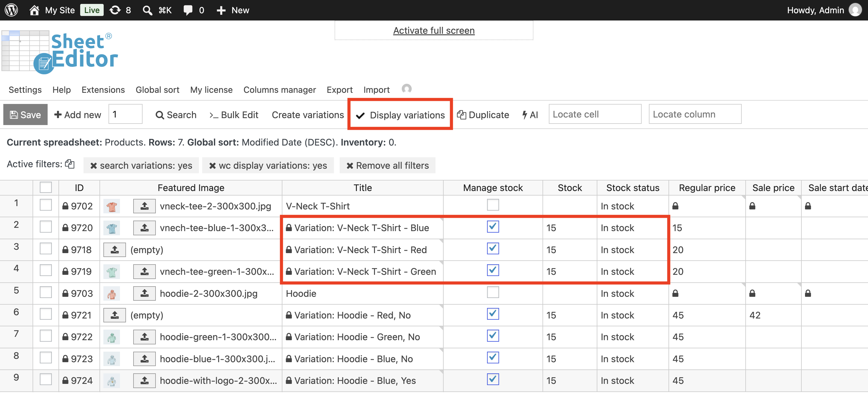Screen dimensions: 868x411
Task: Click Create variations
Action: (x=308, y=115)
